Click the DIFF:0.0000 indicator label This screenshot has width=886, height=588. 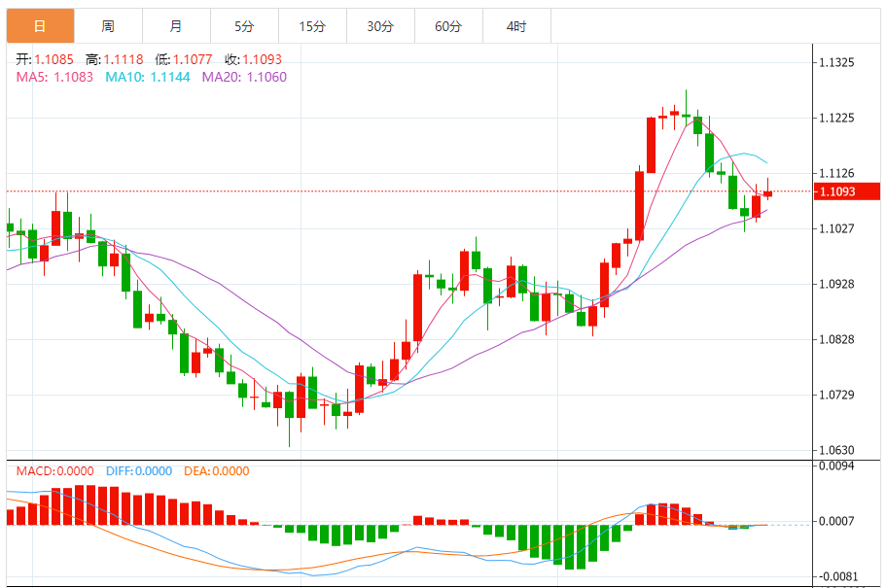pyautogui.click(x=139, y=471)
